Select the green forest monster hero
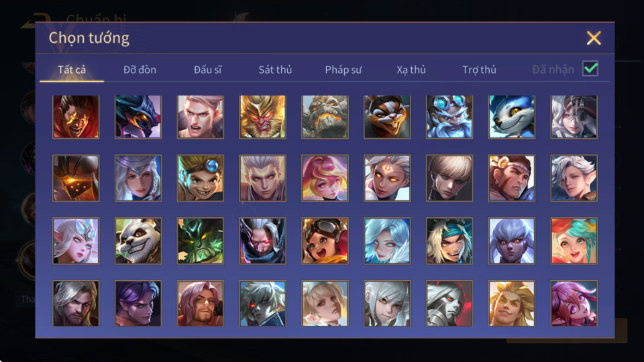Image resolution: width=644 pixels, height=362 pixels. [201, 241]
